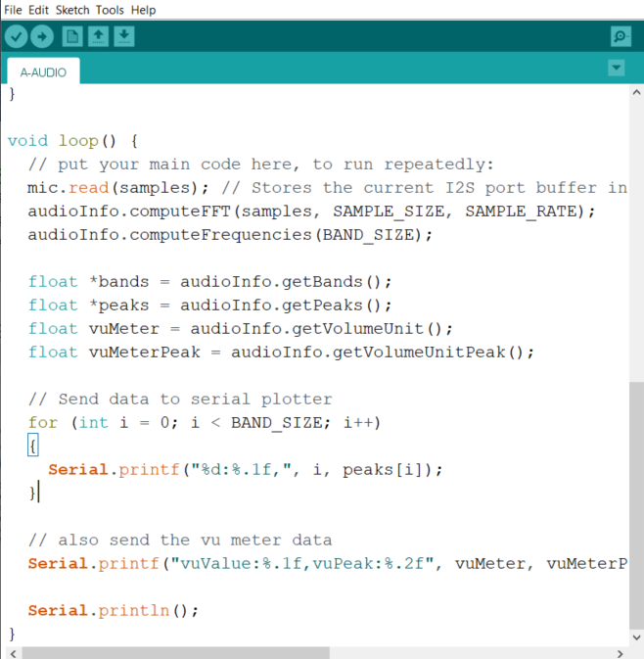Image resolution: width=644 pixels, height=659 pixels.
Task: Select the A-AUDIO sketch tab
Action: [43, 71]
